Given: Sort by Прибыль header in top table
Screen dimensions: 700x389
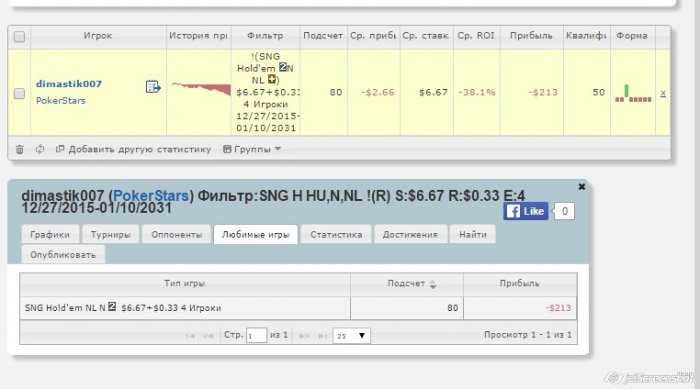Looking at the screenshot, I should pos(531,36).
